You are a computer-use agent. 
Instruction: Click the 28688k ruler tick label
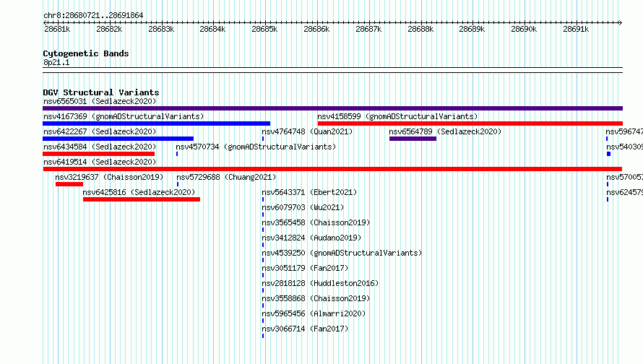[420, 29]
